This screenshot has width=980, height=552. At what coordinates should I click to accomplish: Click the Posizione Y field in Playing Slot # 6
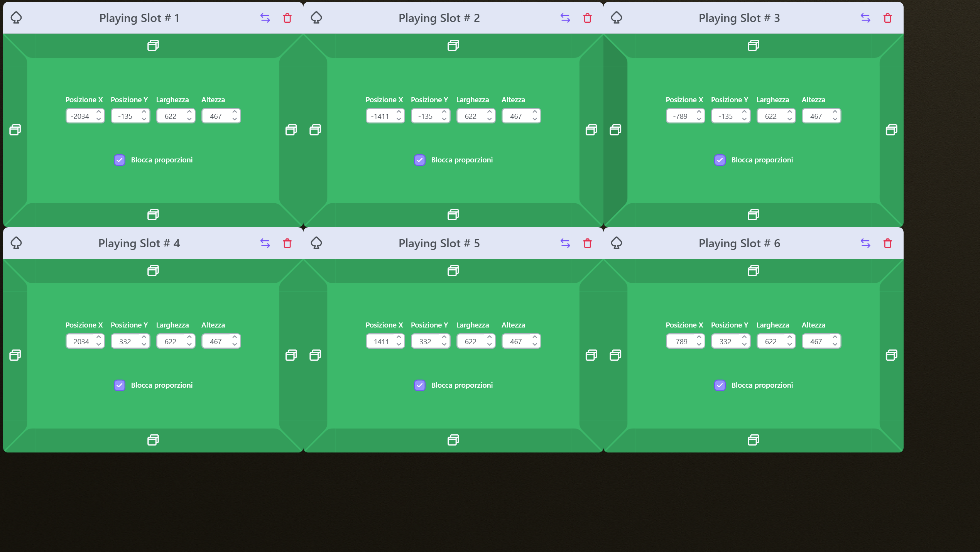tap(726, 342)
